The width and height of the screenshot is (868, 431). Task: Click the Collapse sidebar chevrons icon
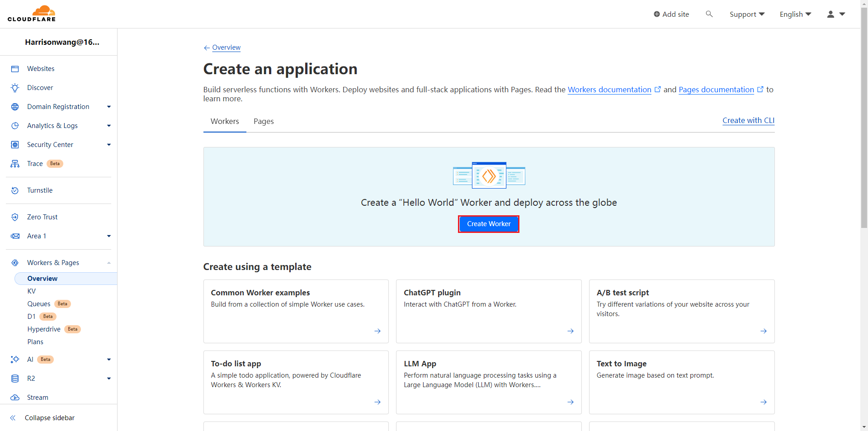13,418
